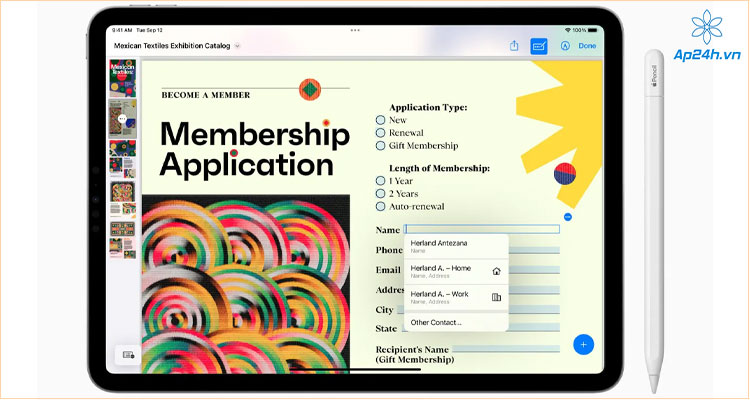
Task: Tap the three dots multitasking control
Action: coord(355,30)
